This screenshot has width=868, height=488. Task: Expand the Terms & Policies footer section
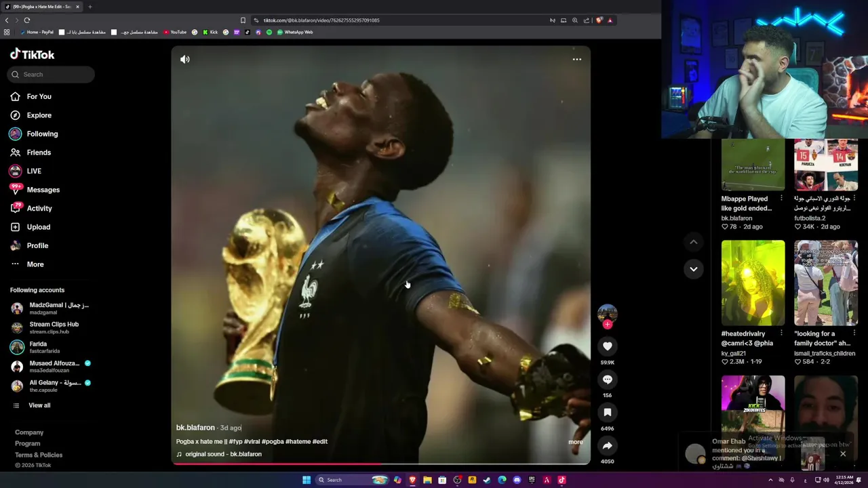pyautogui.click(x=39, y=455)
